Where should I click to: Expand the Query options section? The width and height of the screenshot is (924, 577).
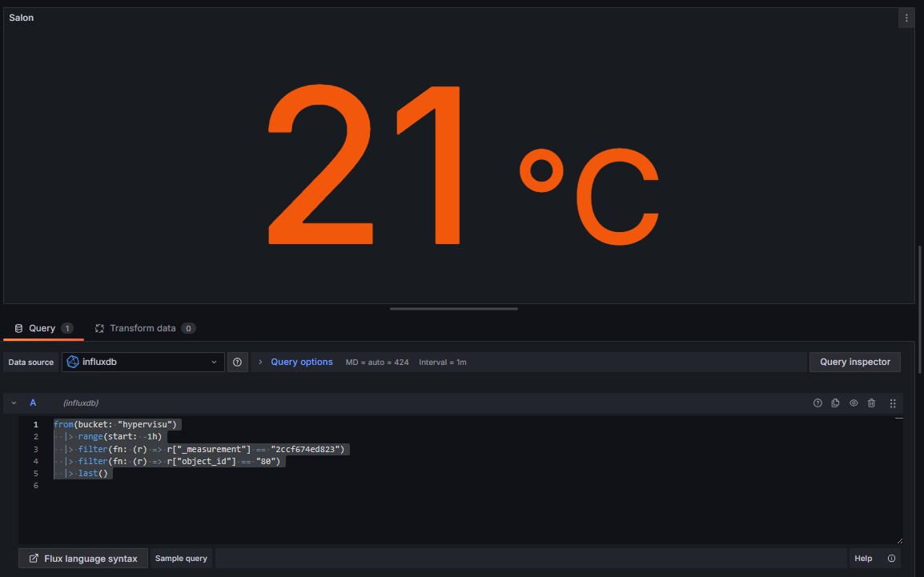[x=302, y=362]
